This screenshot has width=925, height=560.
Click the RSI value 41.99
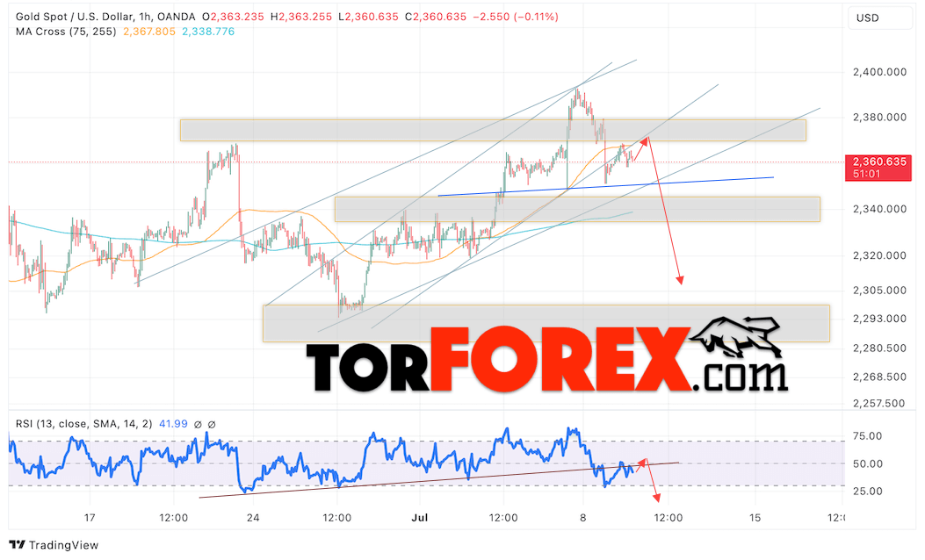173,424
